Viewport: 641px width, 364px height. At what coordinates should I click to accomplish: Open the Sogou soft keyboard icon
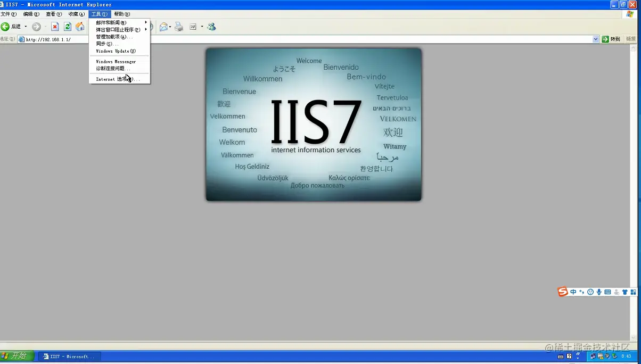pyautogui.click(x=607, y=292)
